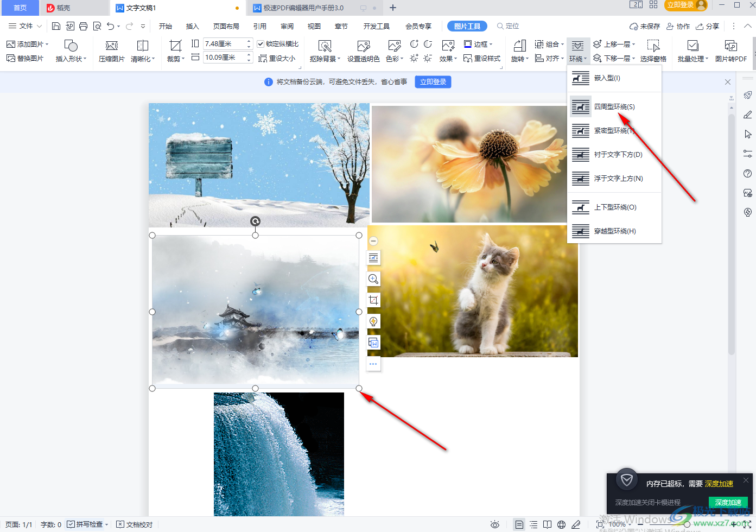Screen dimensions: 756x532
Task: Click Set Transparent Color (设置透明色)
Action: [x=364, y=51]
